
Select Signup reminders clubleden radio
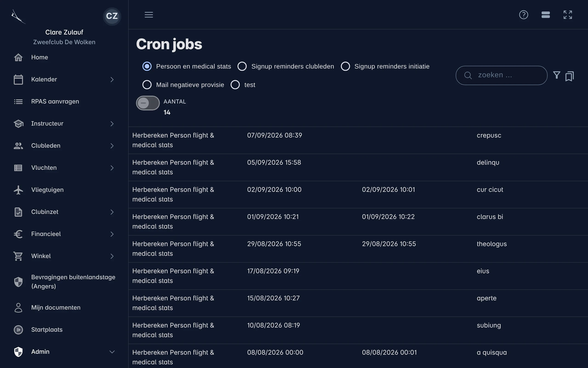[x=242, y=66]
